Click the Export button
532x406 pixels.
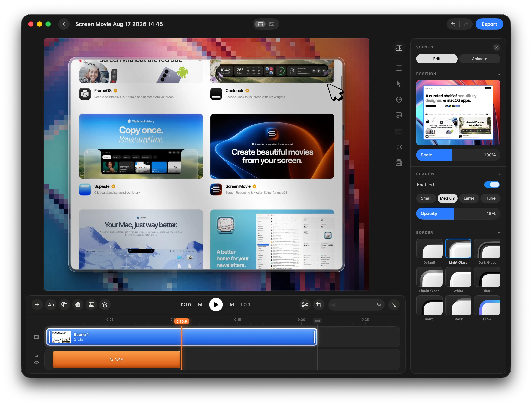(489, 24)
